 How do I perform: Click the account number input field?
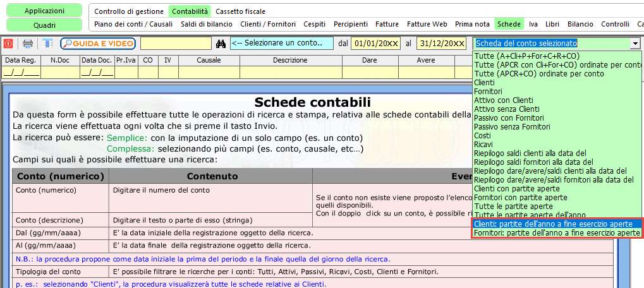pyautogui.click(x=176, y=44)
